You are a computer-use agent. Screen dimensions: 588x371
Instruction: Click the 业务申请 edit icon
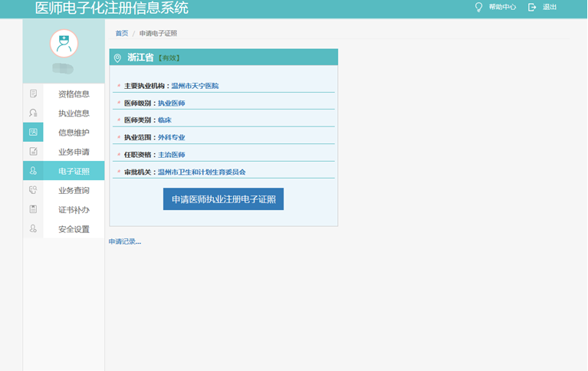click(33, 152)
